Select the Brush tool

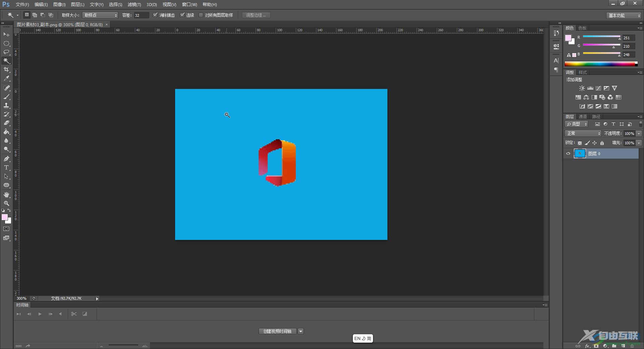point(6,97)
